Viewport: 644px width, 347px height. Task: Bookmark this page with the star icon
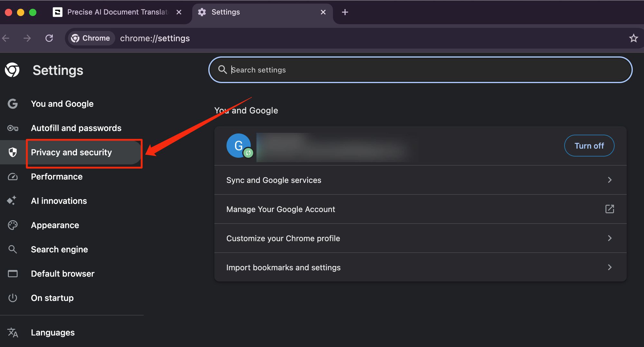tap(633, 38)
